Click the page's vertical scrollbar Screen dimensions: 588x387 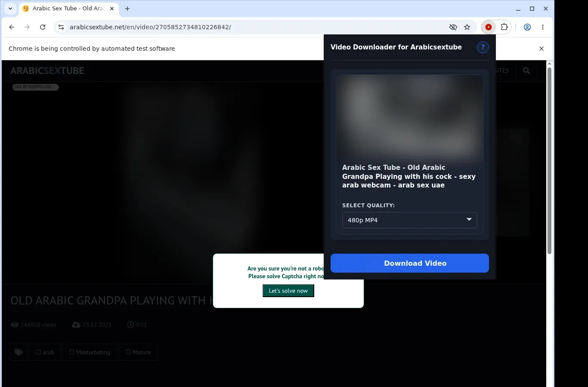click(549, 160)
